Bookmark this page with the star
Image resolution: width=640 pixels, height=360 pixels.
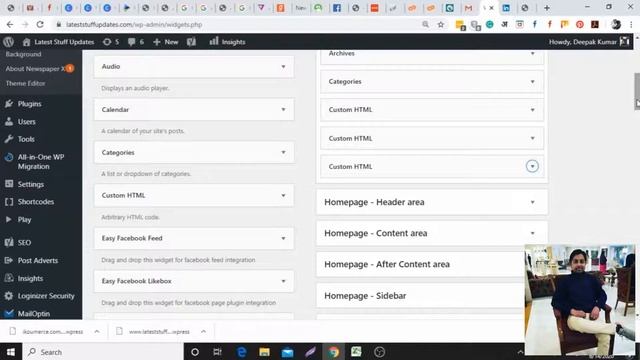pyautogui.click(x=441, y=24)
